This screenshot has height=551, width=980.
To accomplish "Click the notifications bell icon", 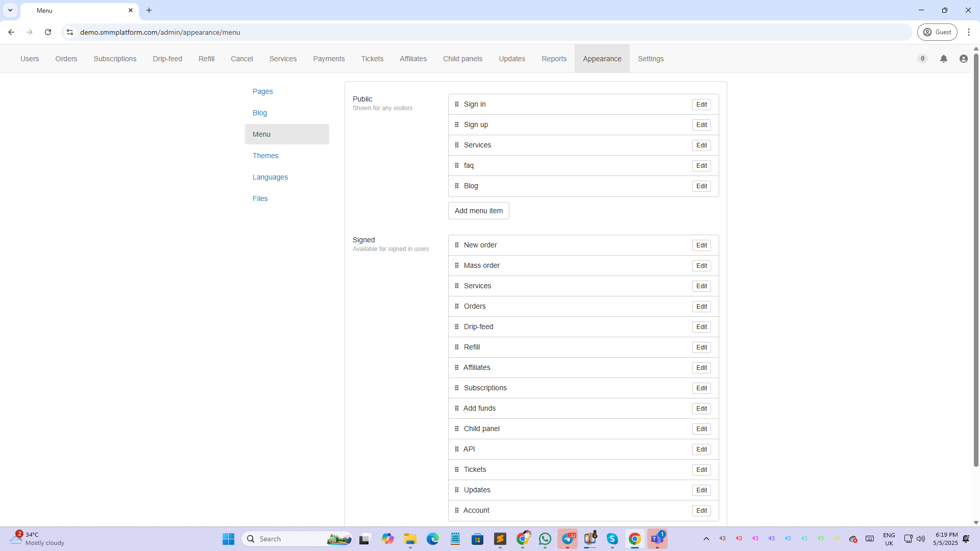I will click(x=944, y=59).
